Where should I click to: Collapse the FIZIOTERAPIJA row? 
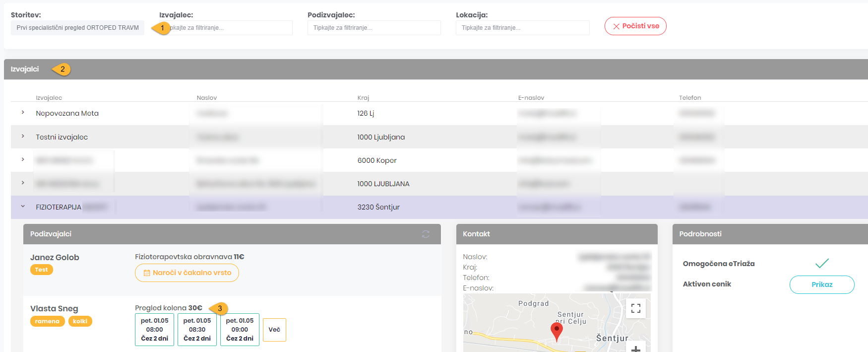23,207
